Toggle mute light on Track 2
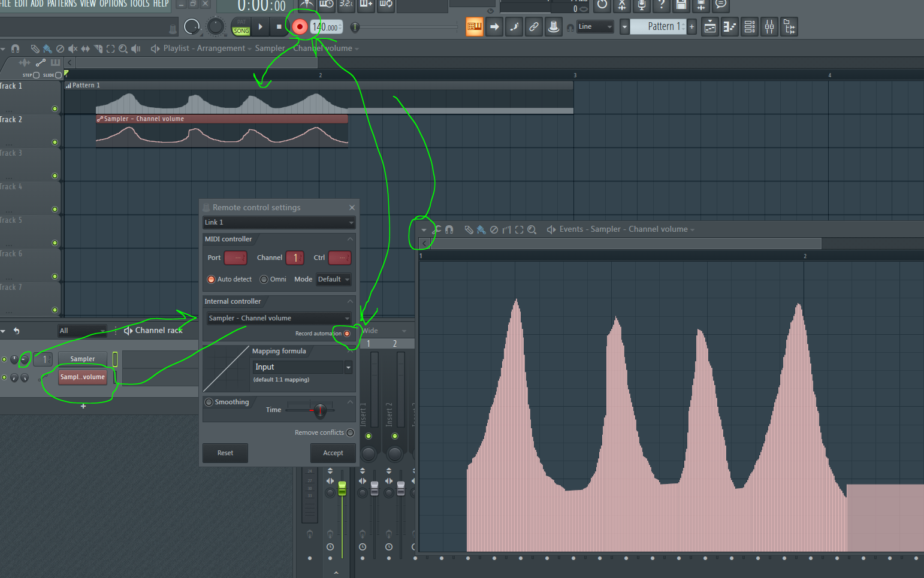 [55, 142]
